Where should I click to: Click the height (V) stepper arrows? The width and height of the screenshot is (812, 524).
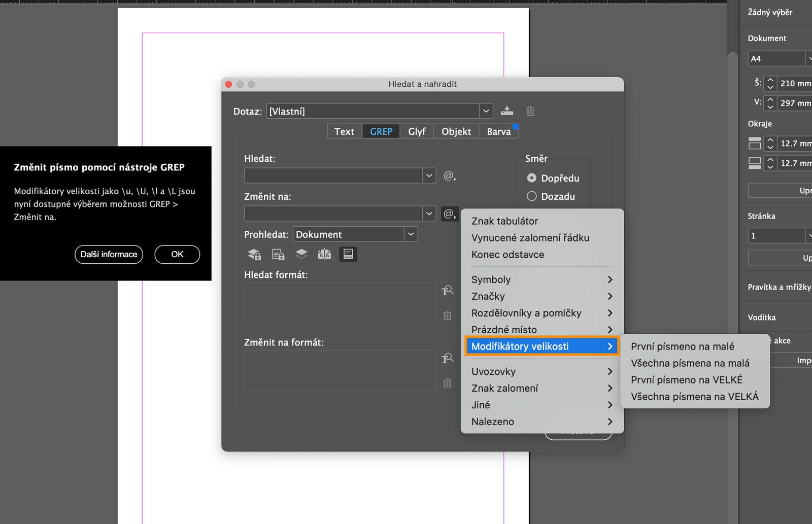(x=770, y=103)
